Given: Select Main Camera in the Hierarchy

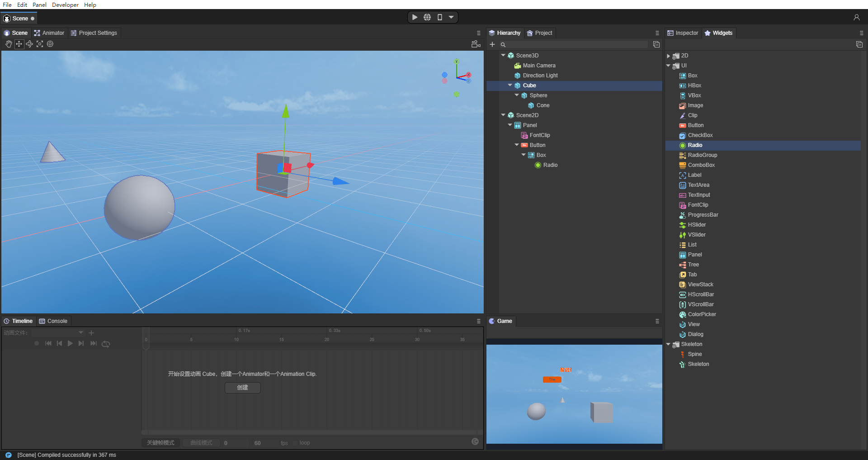Looking at the screenshot, I should pos(539,66).
